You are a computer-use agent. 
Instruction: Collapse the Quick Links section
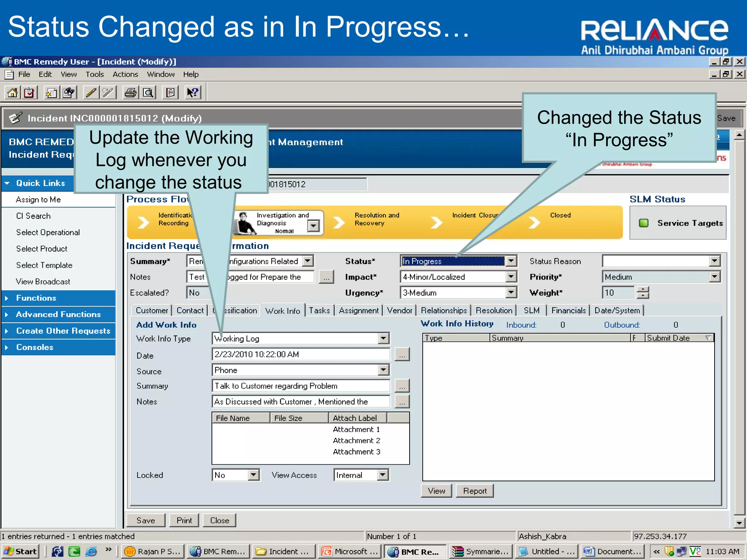click(x=7, y=183)
